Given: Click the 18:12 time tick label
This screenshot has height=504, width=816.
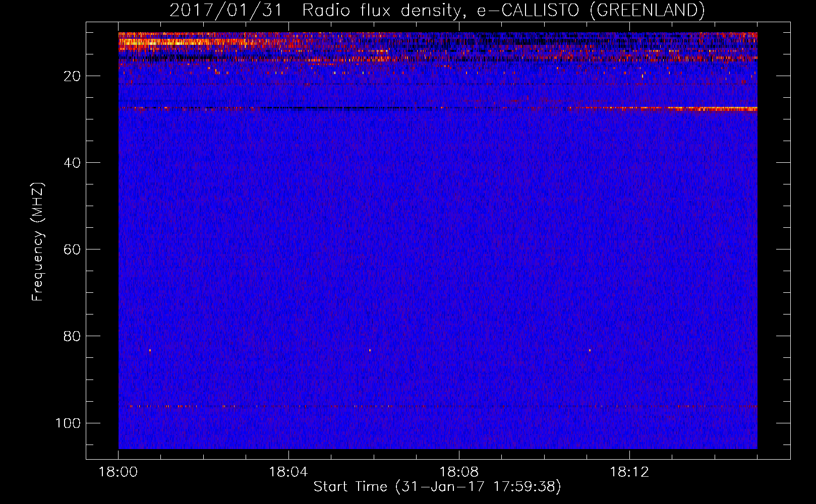Looking at the screenshot, I should tap(629, 472).
